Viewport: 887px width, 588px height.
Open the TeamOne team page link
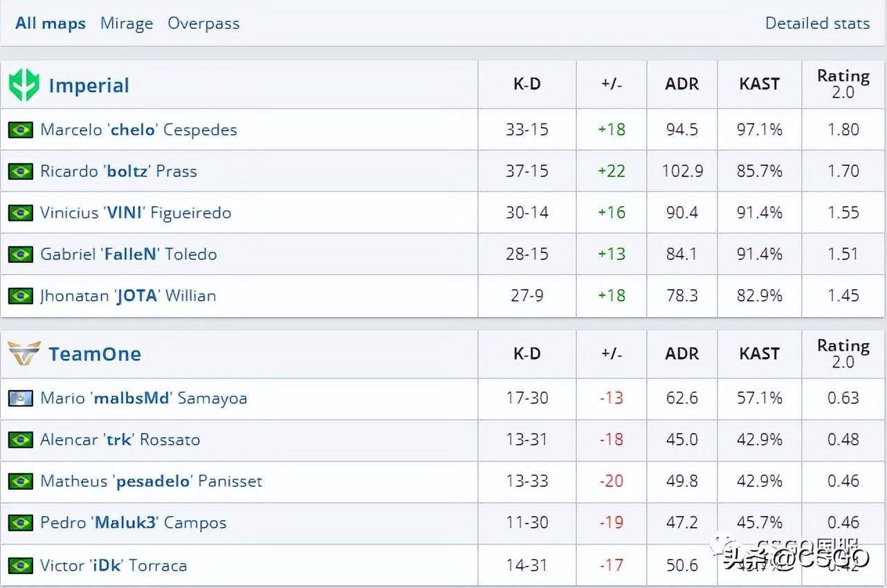(95, 354)
